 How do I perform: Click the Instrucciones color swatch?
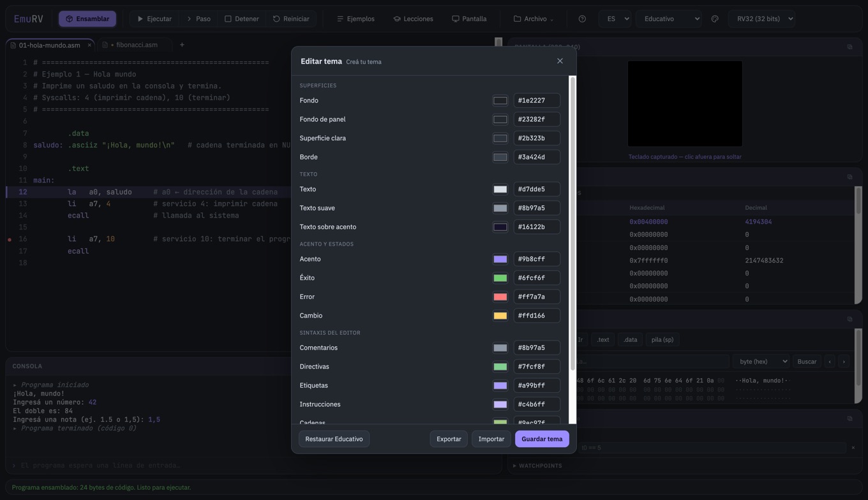tap(500, 404)
